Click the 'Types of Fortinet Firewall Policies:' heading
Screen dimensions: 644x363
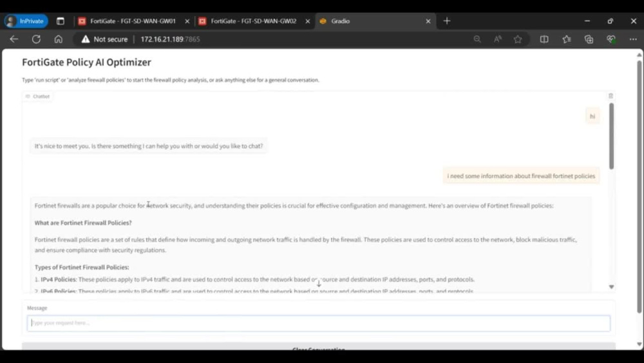82,267
